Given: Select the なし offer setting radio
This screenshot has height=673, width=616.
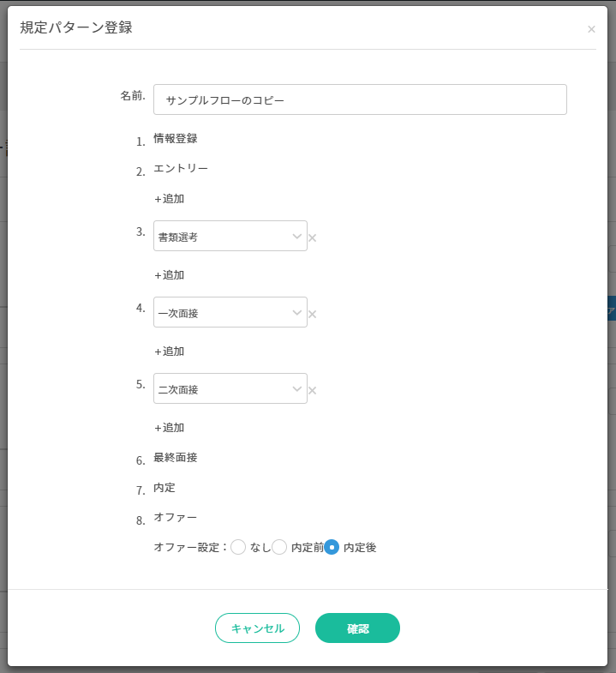Looking at the screenshot, I should tap(238, 547).
